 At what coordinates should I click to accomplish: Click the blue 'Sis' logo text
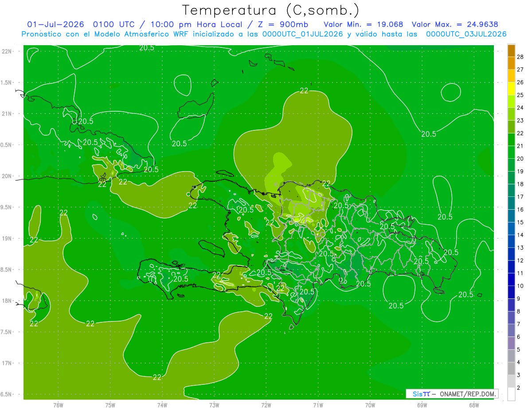coord(418,394)
